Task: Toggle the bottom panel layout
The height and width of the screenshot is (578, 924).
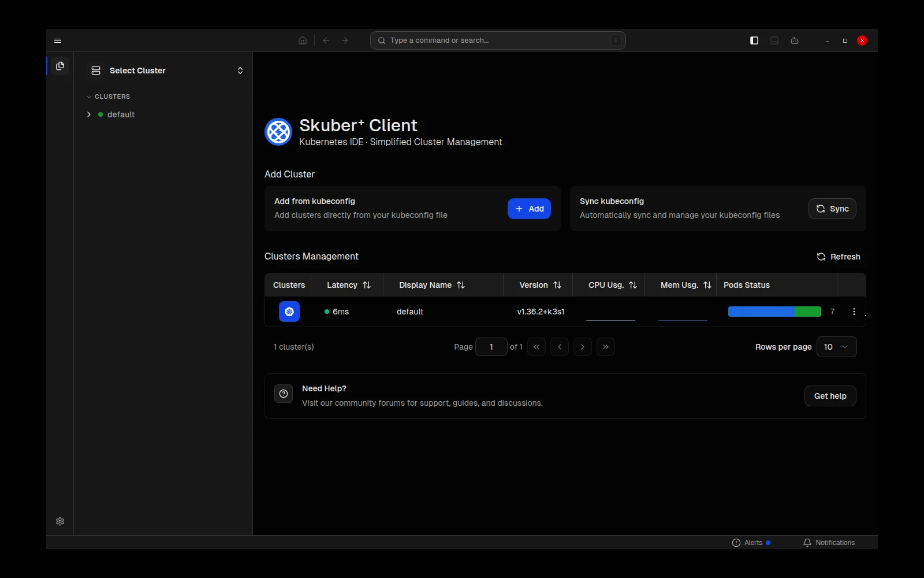Action: pos(774,40)
